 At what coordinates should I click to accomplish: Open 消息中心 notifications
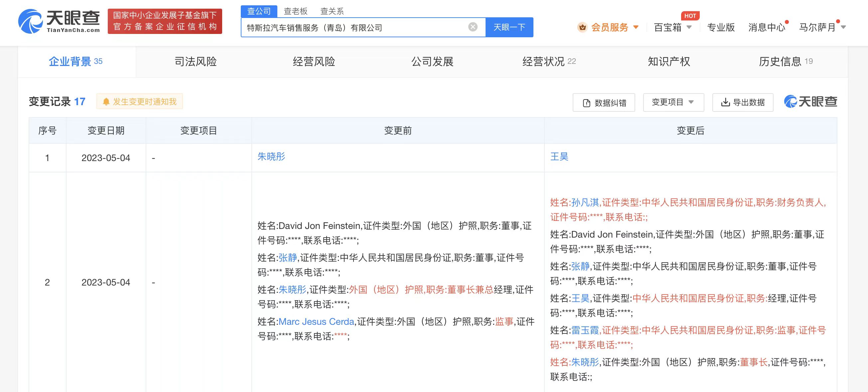[767, 27]
